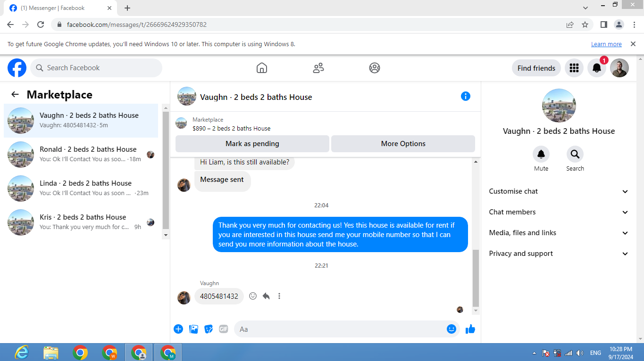The height and width of the screenshot is (361, 644).
Task: Open the Facebook menu grid icon
Action: (574, 68)
